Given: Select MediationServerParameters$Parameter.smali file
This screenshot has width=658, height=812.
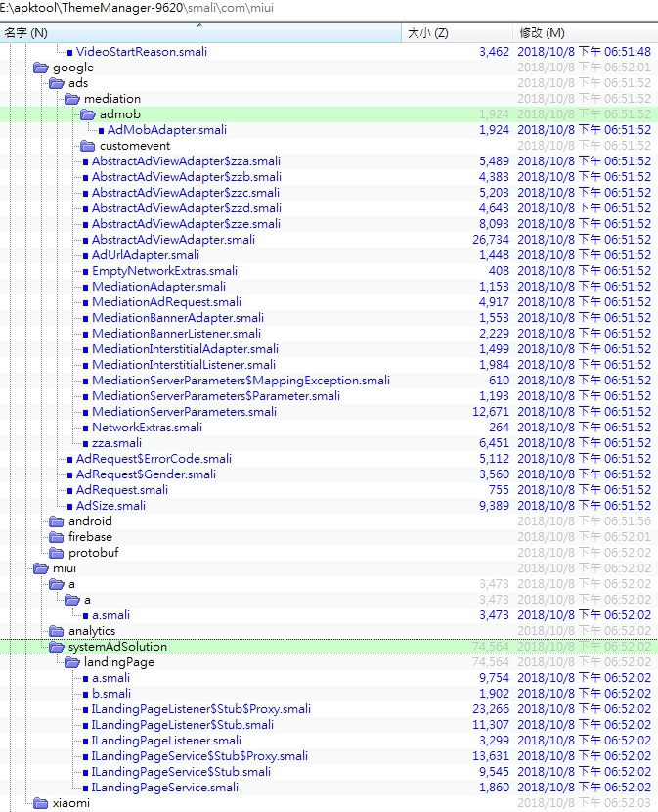Looking at the screenshot, I should click(x=216, y=395).
